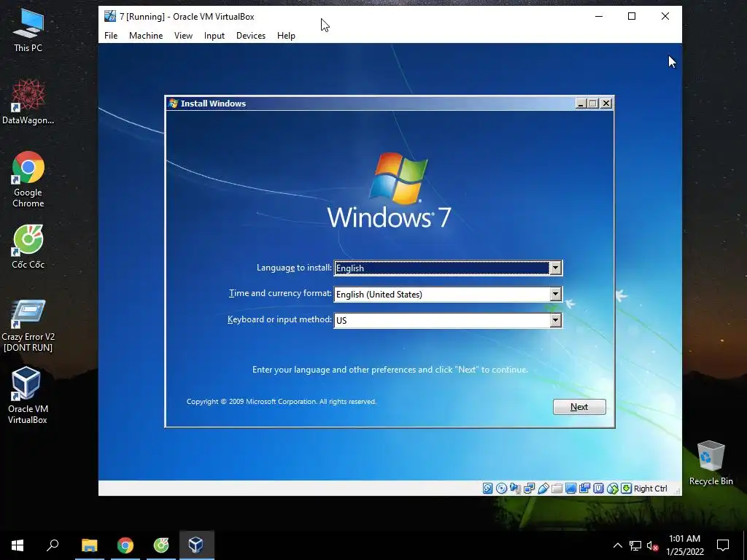Image resolution: width=747 pixels, height=560 pixels.
Task: Click the Microsoft copyright text
Action: [x=281, y=402]
